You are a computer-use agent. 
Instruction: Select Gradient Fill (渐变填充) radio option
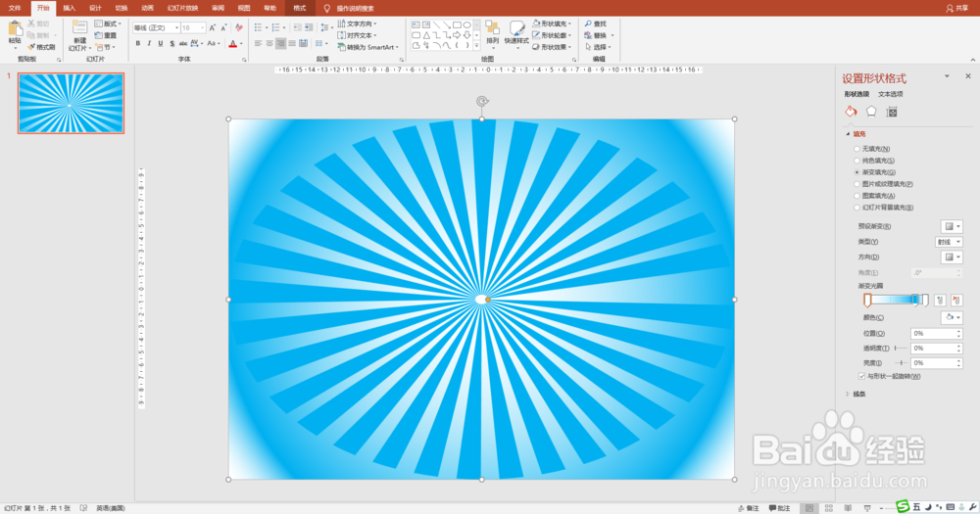(x=857, y=172)
